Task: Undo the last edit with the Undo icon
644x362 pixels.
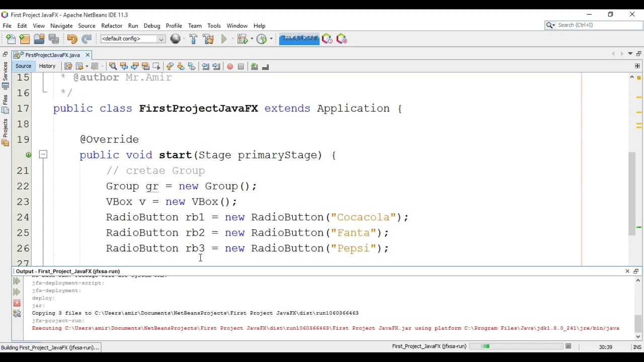Action: 72,39
